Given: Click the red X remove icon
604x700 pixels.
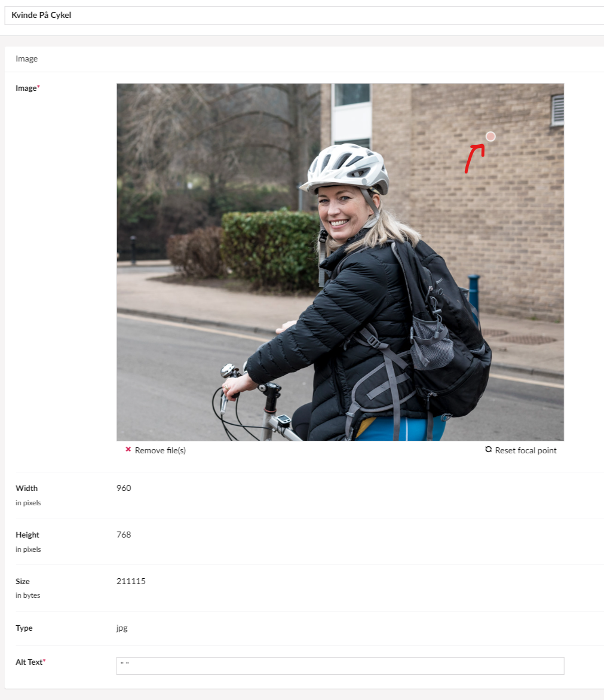Looking at the screenshot, I should tap(128, 450).
